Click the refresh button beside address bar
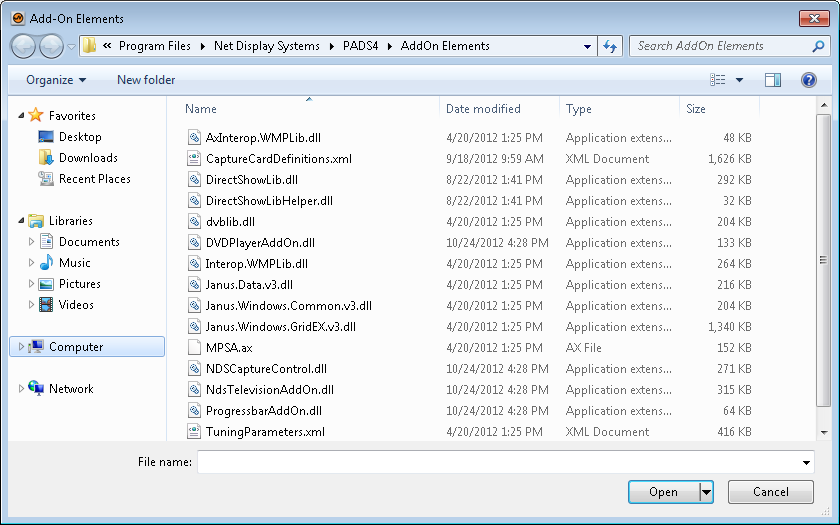 (610, 46)
